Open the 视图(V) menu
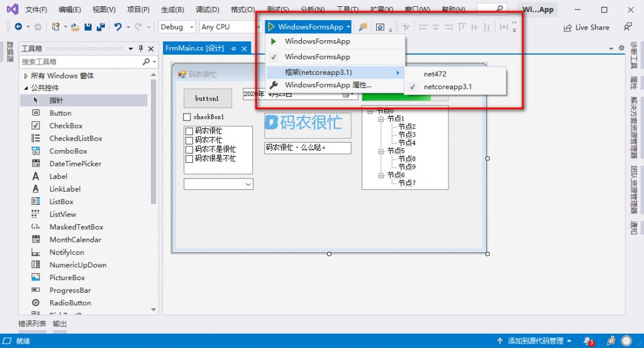 104,9
